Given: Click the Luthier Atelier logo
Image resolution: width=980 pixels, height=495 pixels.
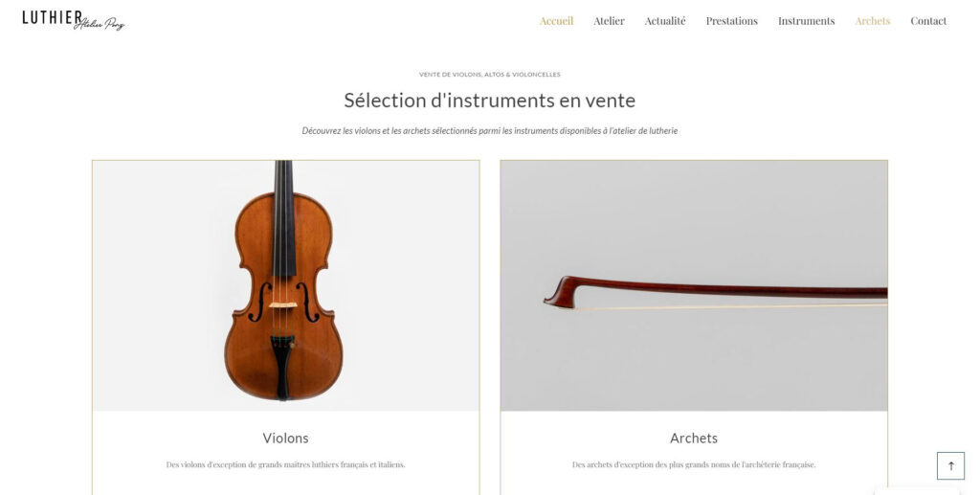Looking at the screenshot, I should (x=74, y=20).
